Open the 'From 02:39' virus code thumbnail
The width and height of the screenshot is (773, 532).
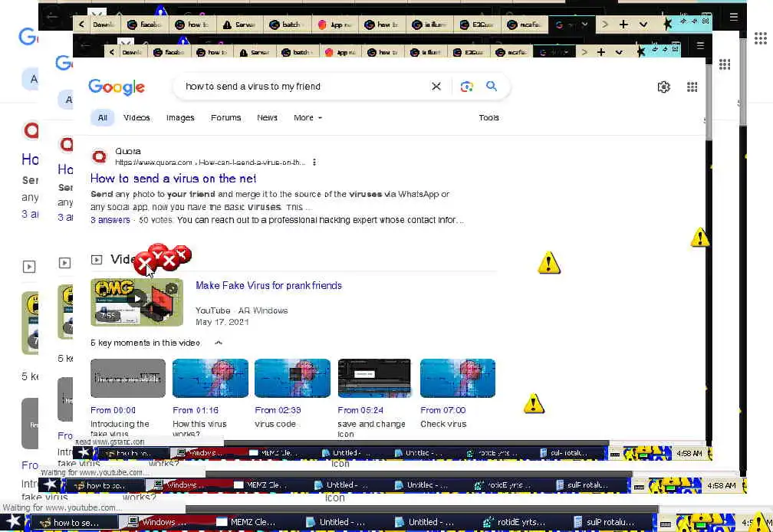click(x=292, y=379)
